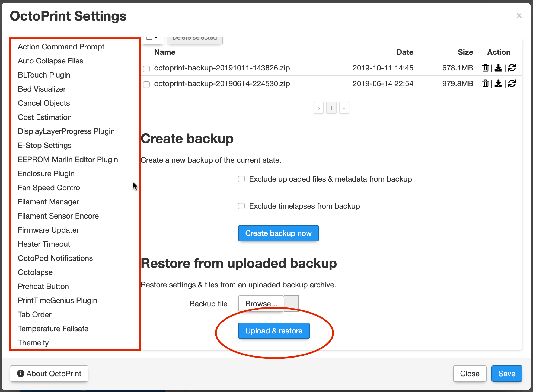Go to previous page of backups

coord(319,108)
